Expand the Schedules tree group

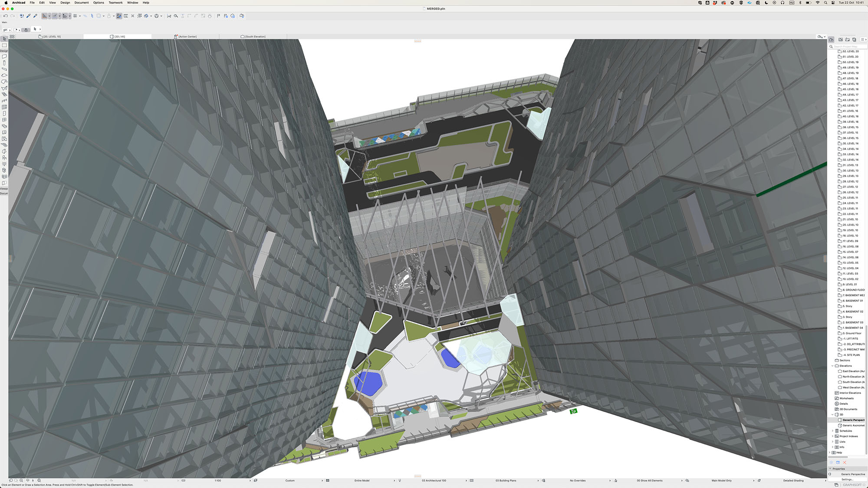(x=832, y=431)
